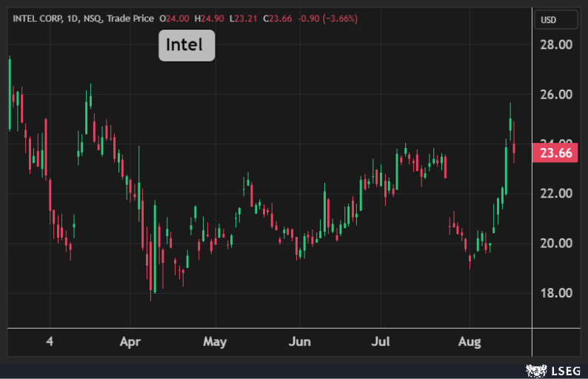Click the 28.00 price axis label
Image resolution: width=588 pixels, height=379 pixels.
pyautogui.click(x=556, y=45)
